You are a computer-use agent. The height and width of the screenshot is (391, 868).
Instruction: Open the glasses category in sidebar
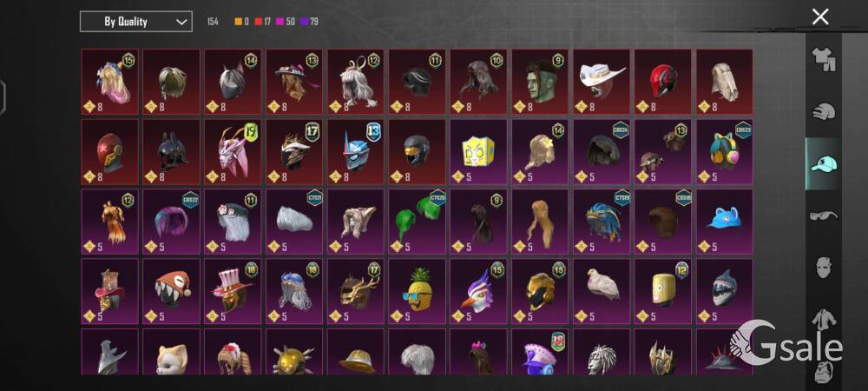pos(824,215)
